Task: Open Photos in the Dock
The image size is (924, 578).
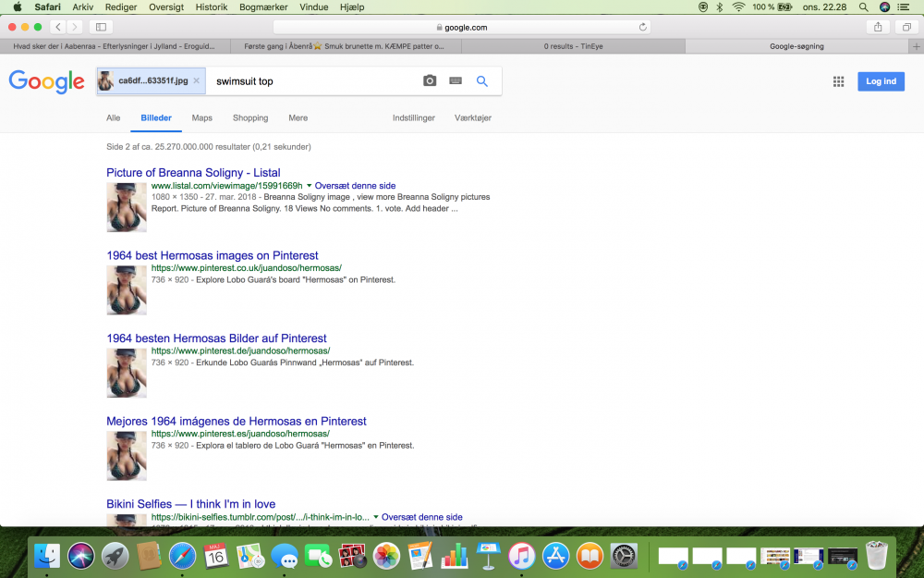Action: click(386, 555)
